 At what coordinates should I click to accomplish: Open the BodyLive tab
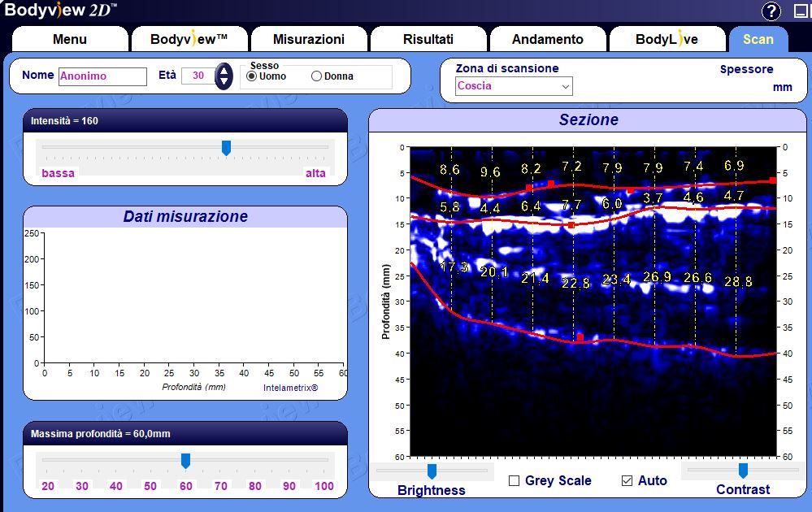pos(667,39)
